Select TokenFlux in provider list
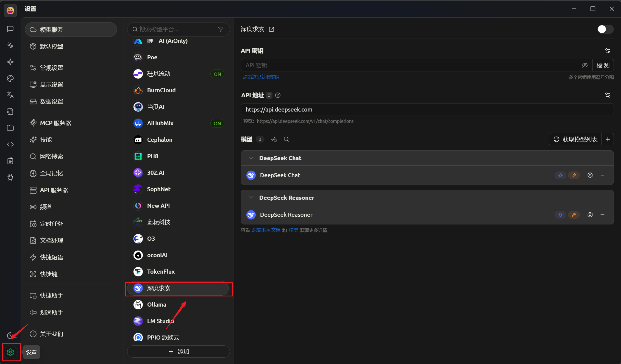 click(x=179, y=272)
